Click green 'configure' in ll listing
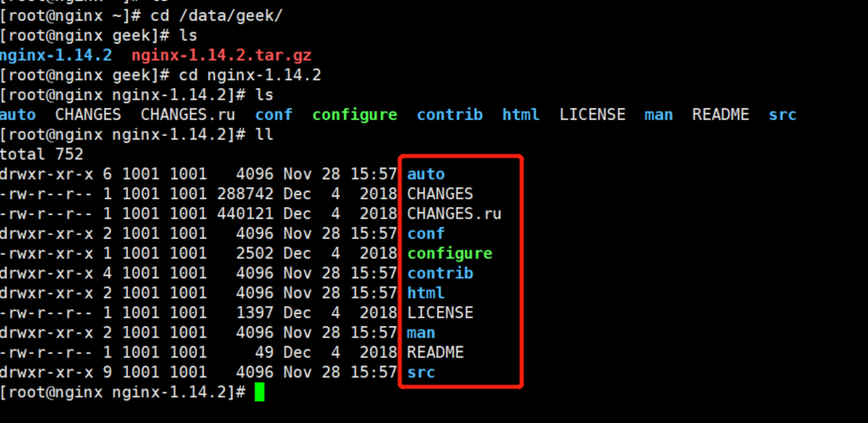The image size is (868, 423). (x=450, y=254)
